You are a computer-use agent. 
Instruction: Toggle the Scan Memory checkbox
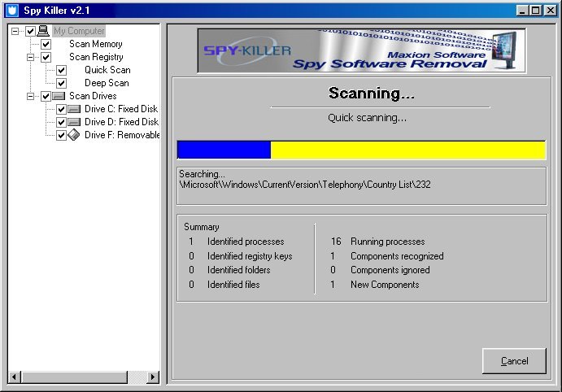46,44
